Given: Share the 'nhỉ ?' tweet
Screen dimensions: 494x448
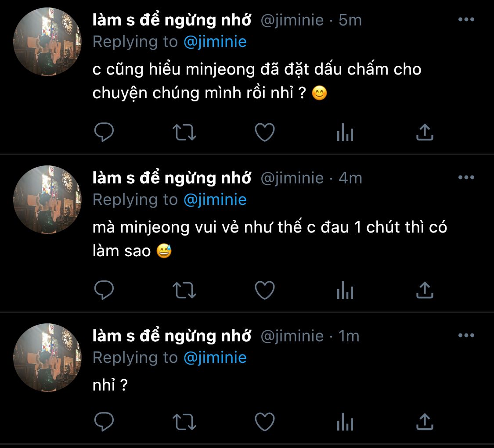Looking at the screenshot, I should point(425,422).
